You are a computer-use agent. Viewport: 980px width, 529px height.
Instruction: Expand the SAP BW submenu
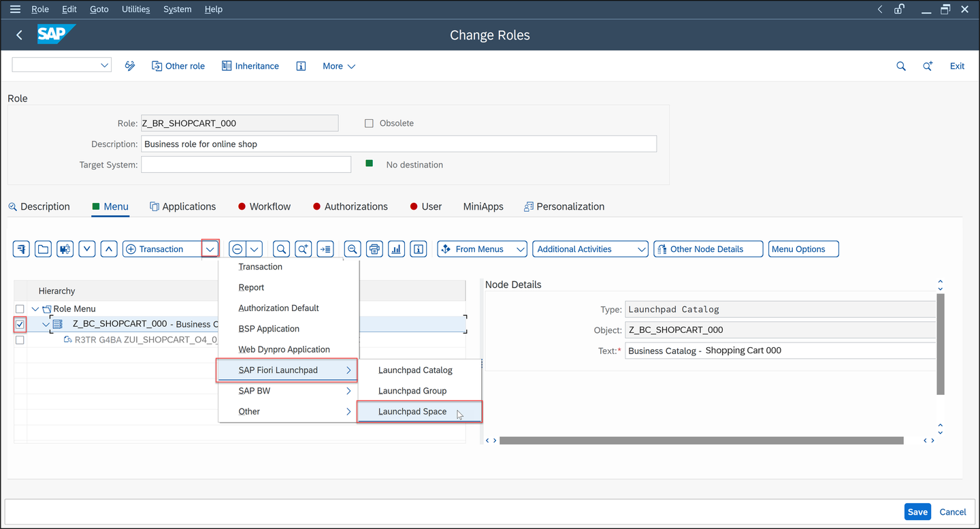[x=288, y=391]
